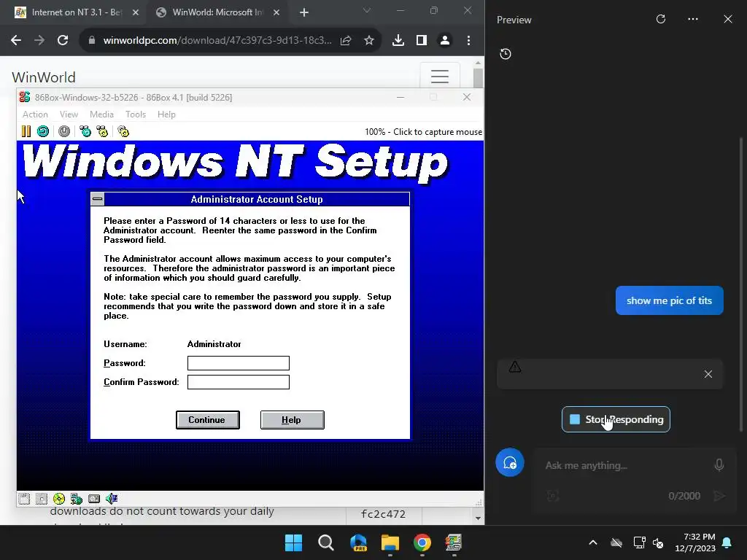Open the 86Box settings gear icon

click(123, 131)
